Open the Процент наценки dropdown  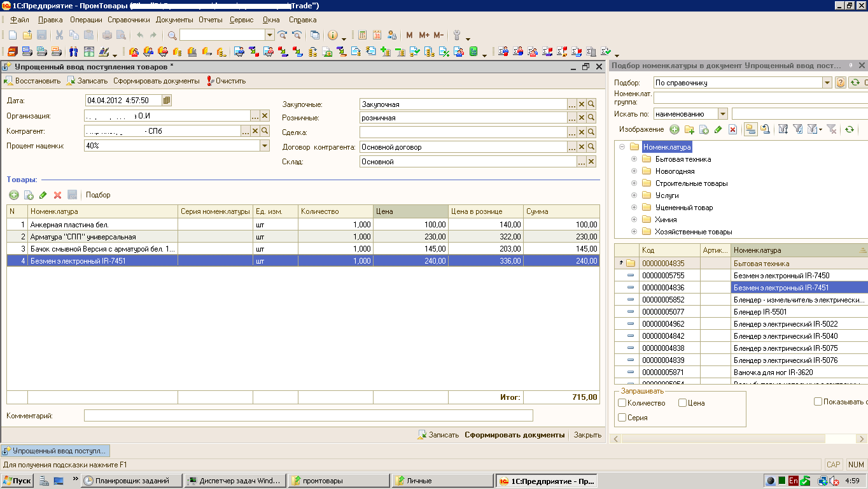coord(265,145)
